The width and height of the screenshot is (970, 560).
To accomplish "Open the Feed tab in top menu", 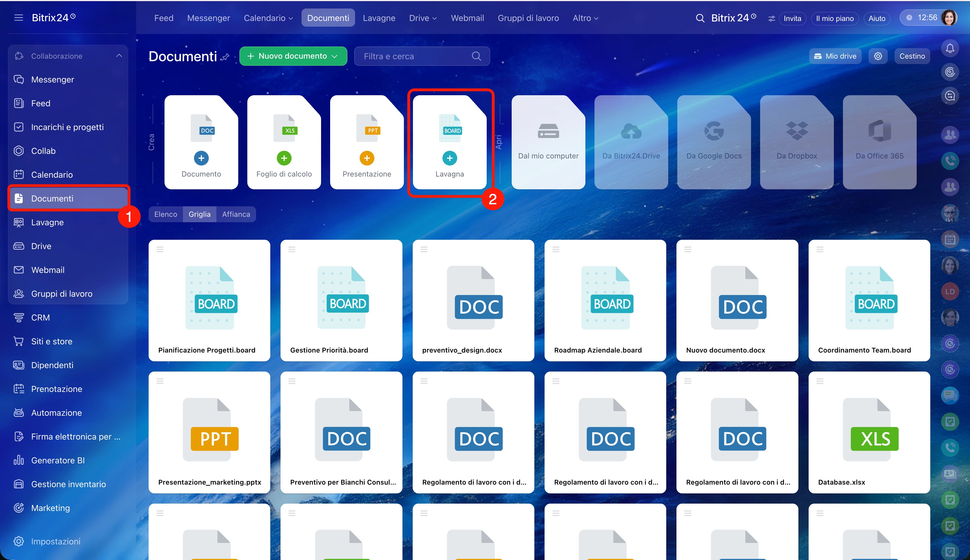I will (x=164, y=18).
